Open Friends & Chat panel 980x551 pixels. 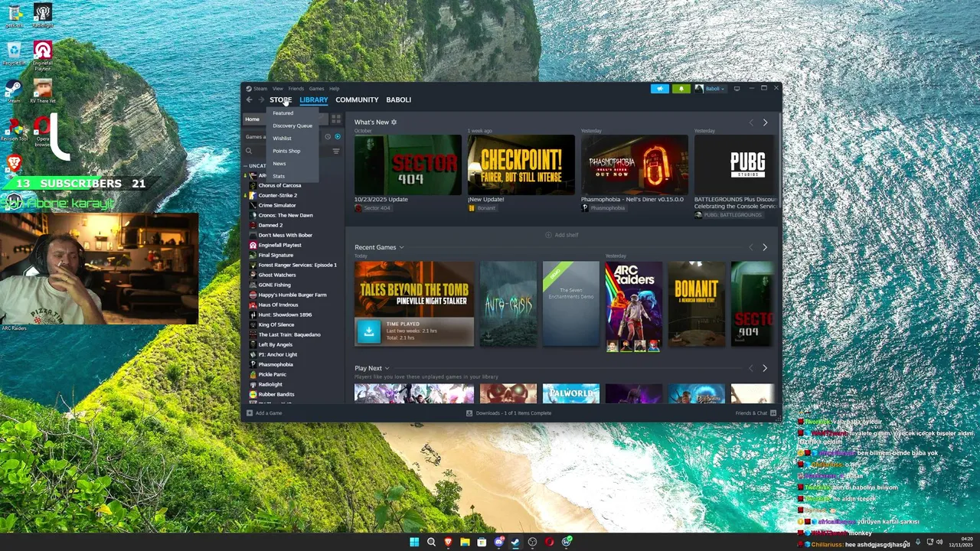coord(756,413)
